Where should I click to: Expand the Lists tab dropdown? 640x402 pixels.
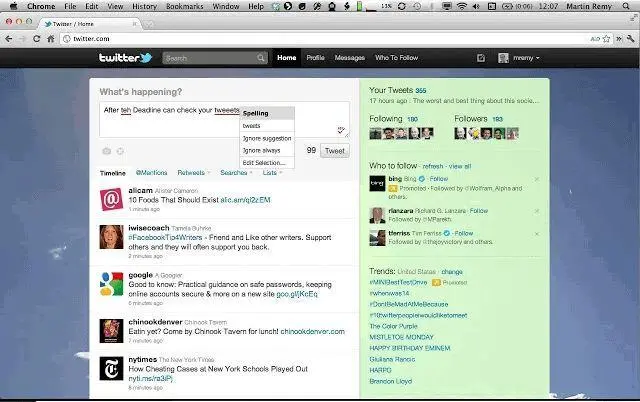pyautogui.click(x=281, y=173)
